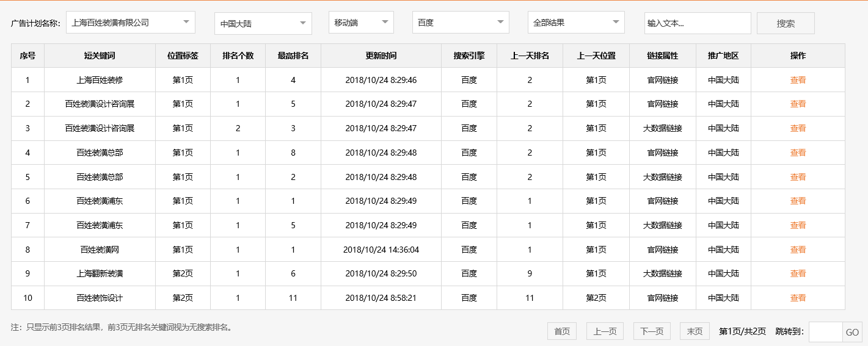Image resolution: width=868 pixels, height=346 pixels.
Task: Click the 短关键词 column header
Action: click(100, 56)
